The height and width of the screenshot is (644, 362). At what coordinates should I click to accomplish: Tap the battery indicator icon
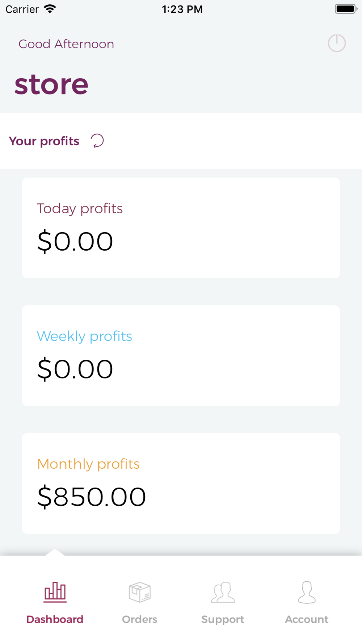(x=345, y=9)
